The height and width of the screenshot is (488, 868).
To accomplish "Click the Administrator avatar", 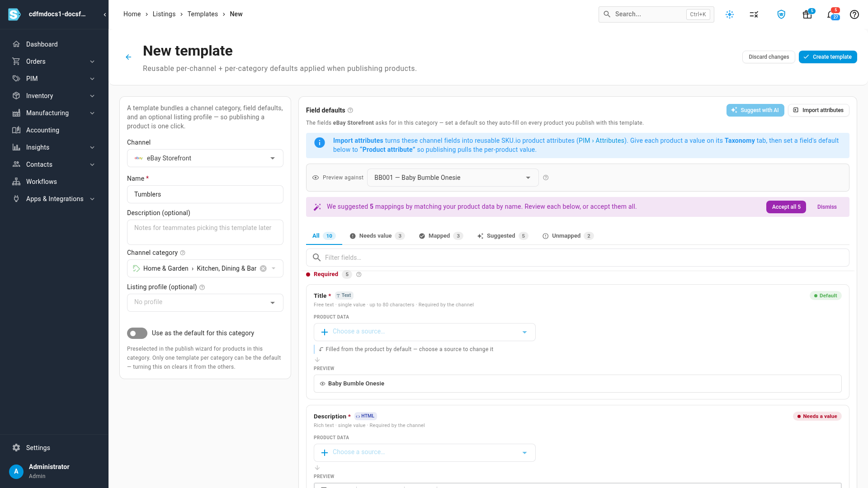I will point(16,471).
